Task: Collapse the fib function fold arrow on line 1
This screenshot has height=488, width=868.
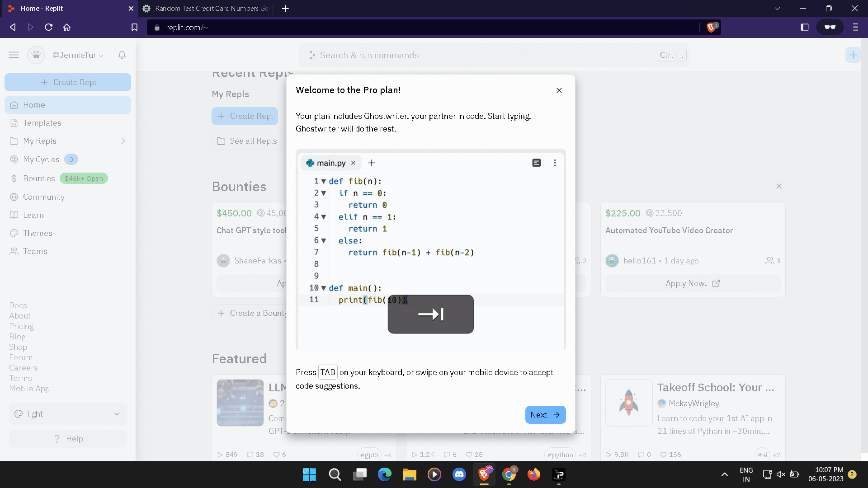Action: pos(324,181)
